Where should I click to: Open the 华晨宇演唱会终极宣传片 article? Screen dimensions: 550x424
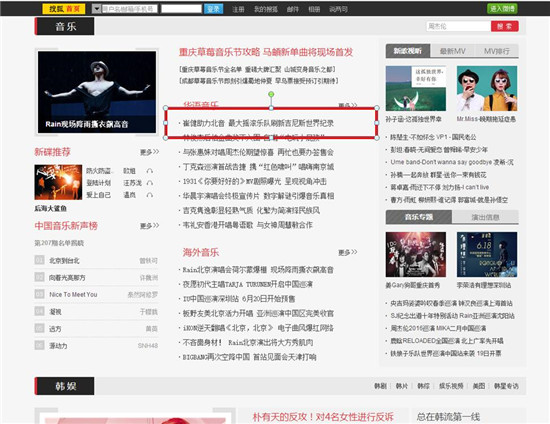pyautogui.click(x=258, y=196)
